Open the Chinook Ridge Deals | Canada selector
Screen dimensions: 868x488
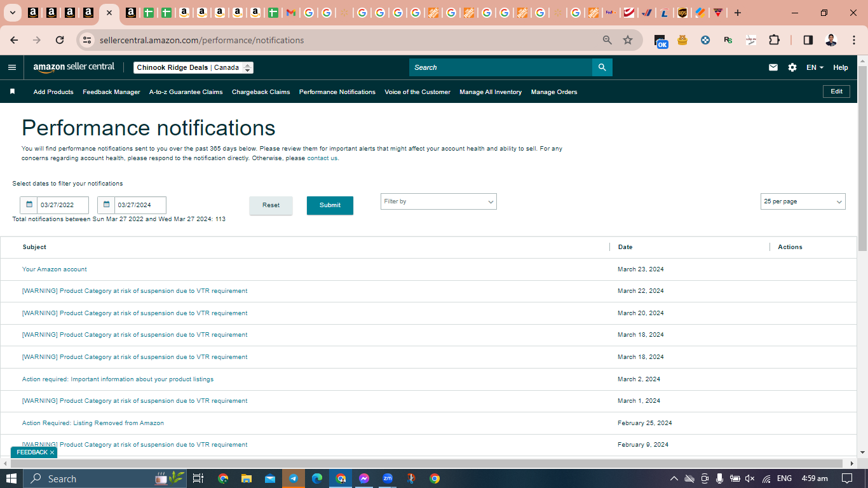coord(193,67)
